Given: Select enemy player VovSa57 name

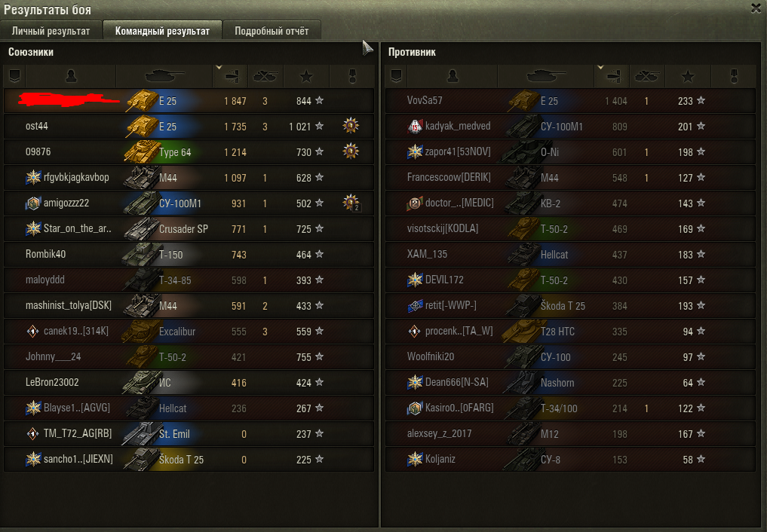Looking at the screenshot, I should [x=425, y=100].
